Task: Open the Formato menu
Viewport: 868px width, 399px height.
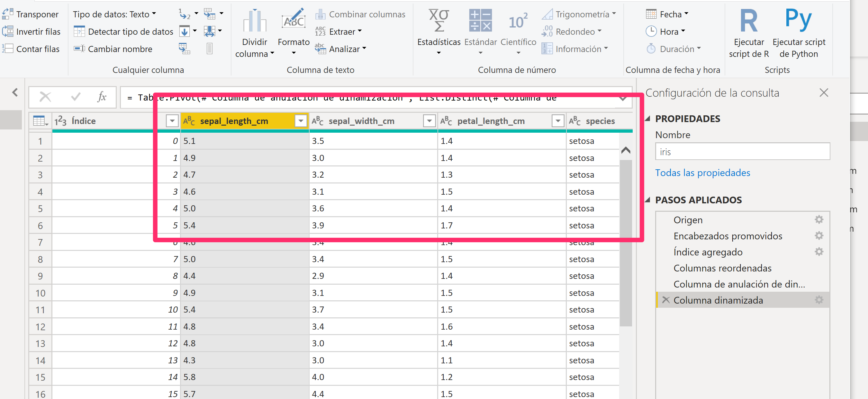Action: pos(294,32)
